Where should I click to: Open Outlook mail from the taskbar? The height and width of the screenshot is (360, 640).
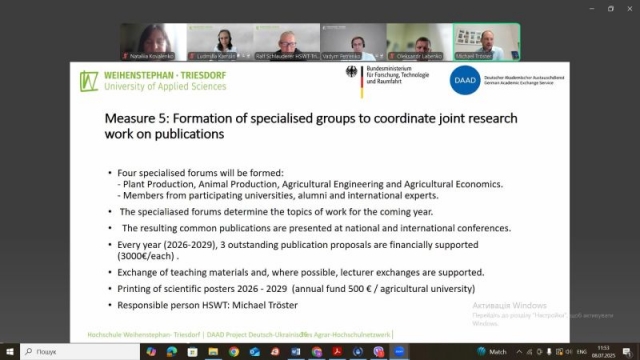click(x=255, y=351)
